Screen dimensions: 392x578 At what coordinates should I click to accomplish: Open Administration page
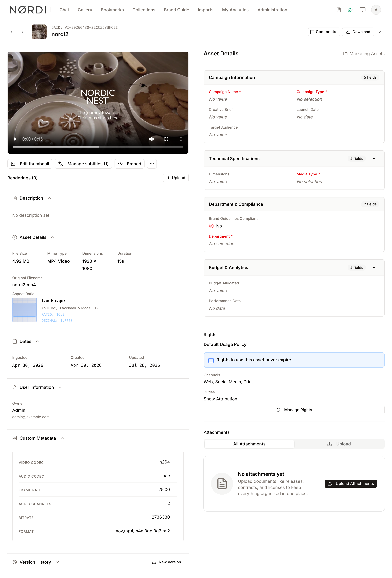[272, 10]
